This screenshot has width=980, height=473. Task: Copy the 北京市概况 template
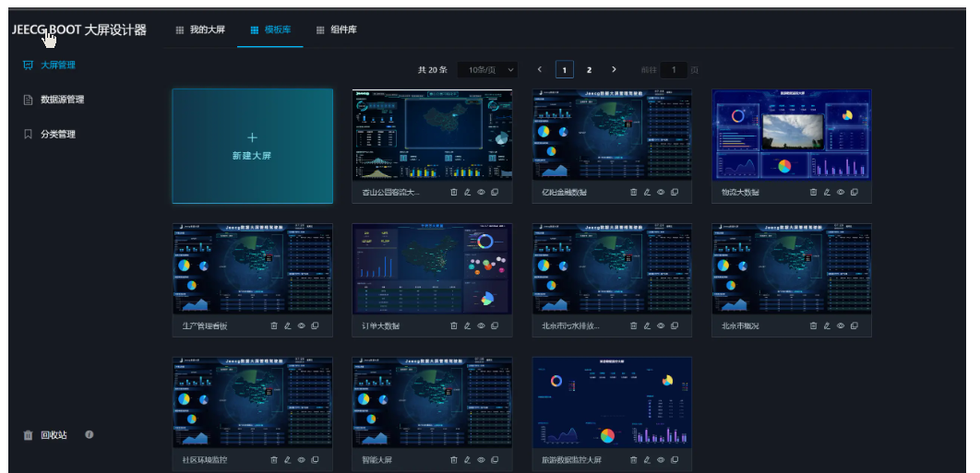tap(855, 325)
